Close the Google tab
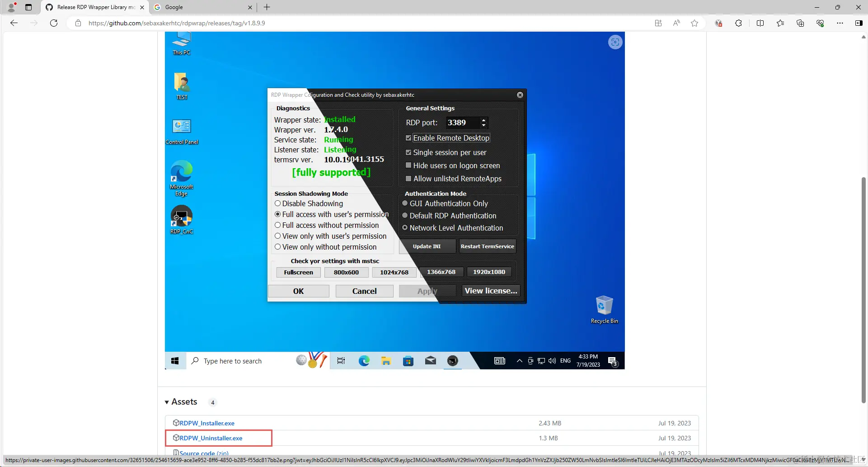Viewport: 868px width, 467px height. [250, 7]
